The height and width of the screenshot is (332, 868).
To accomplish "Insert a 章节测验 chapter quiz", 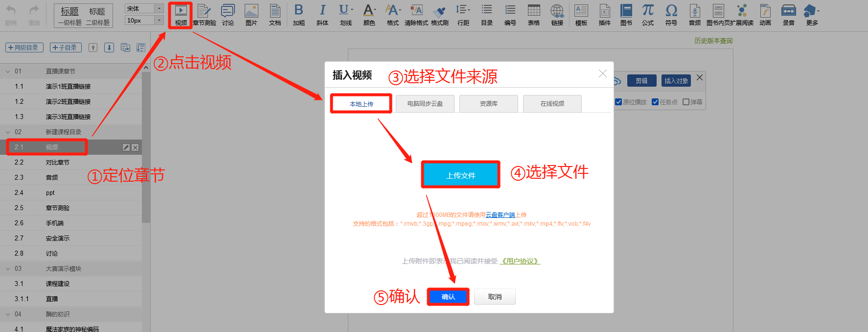I will point(204,15).
